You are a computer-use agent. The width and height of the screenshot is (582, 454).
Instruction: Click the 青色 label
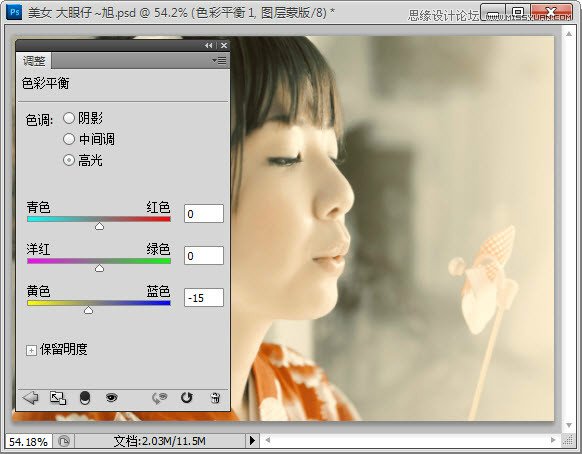click(39, 207)
